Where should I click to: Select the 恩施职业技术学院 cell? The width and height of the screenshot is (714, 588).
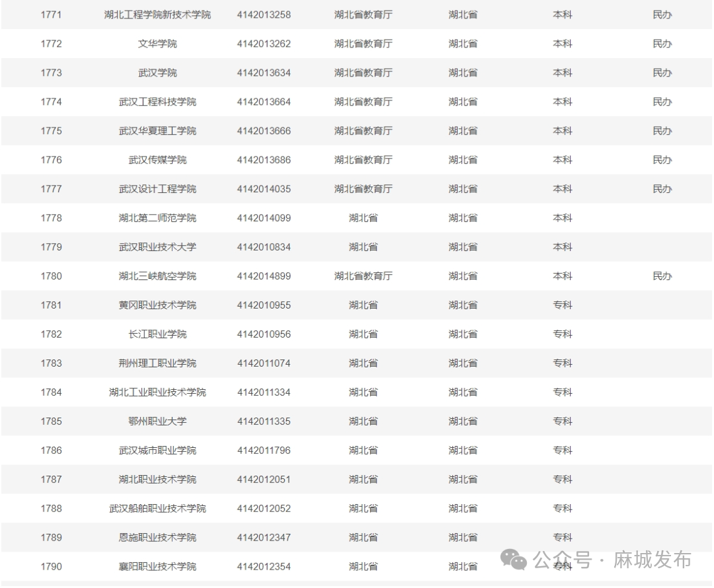click(x=157, y=538)
